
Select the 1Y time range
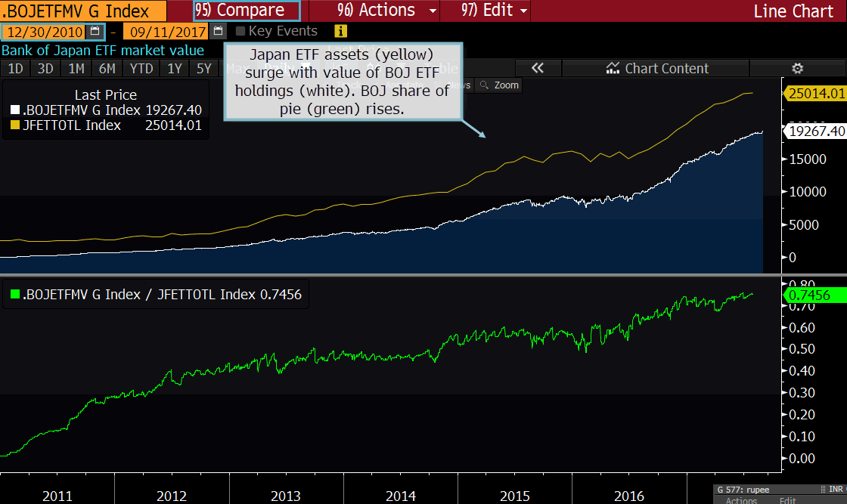175,69
